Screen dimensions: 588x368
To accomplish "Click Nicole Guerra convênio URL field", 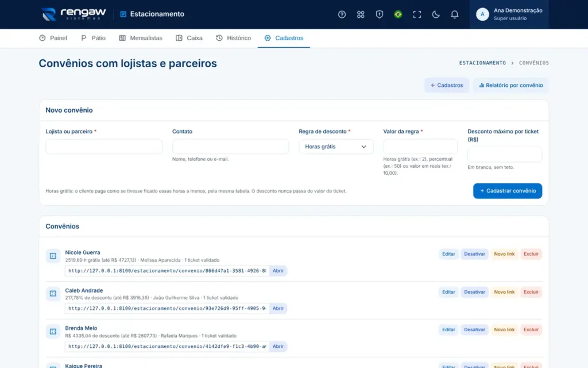I will (167, 271).
